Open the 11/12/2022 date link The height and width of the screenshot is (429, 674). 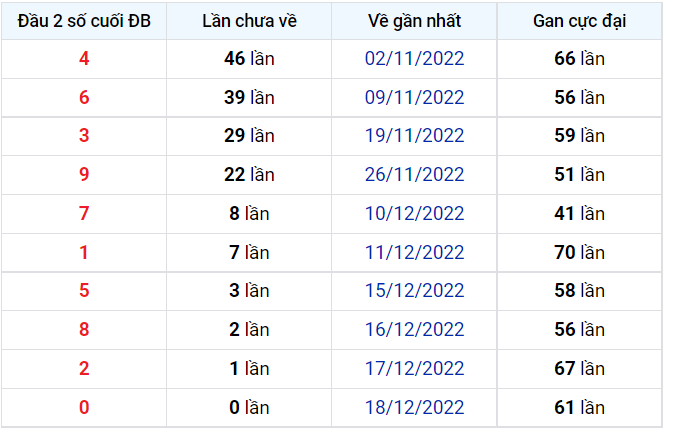[x=414, y=252]
